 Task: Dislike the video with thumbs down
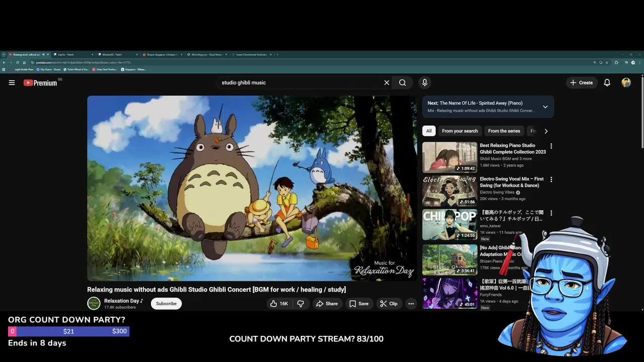point(300,304)
